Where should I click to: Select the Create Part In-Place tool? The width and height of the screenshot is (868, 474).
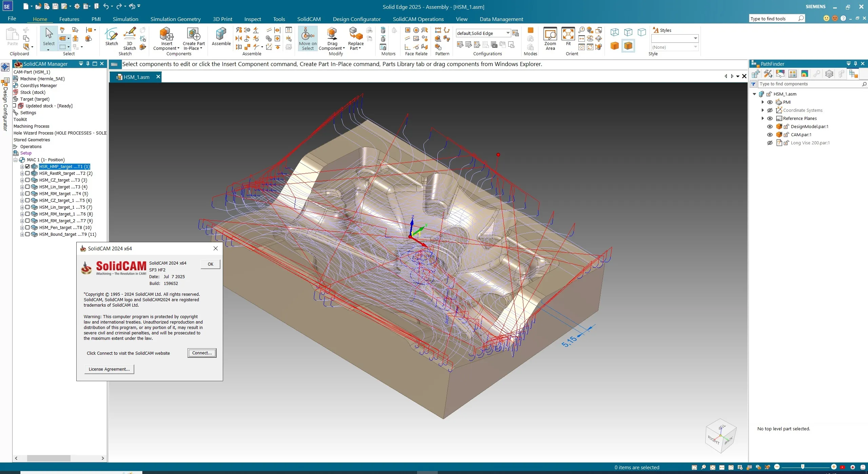[x=194, y=38]
